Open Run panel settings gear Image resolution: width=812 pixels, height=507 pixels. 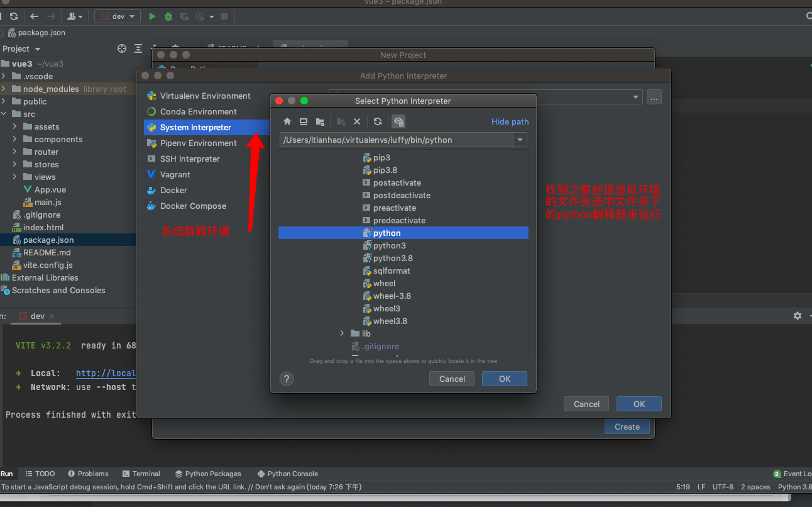click(798, 316)
